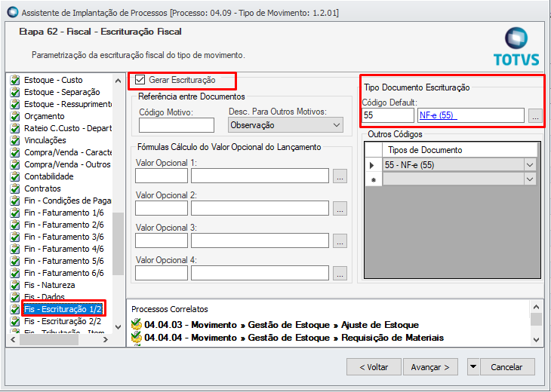Open the 55 - NF-e (55) row dropdown
The width and height of the screenshot is (551, 392).
click(x=530, y=165)
